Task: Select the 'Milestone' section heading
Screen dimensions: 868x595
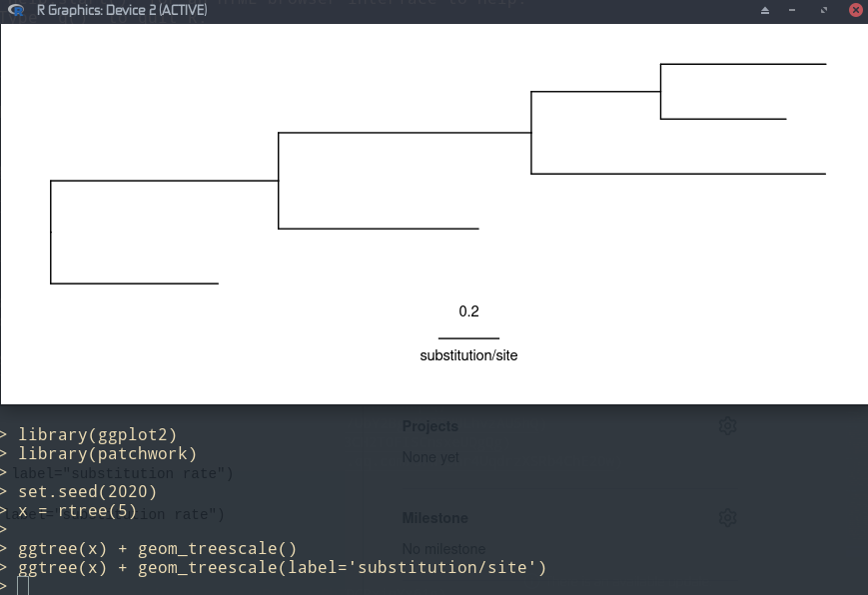Action: (434, 517)
